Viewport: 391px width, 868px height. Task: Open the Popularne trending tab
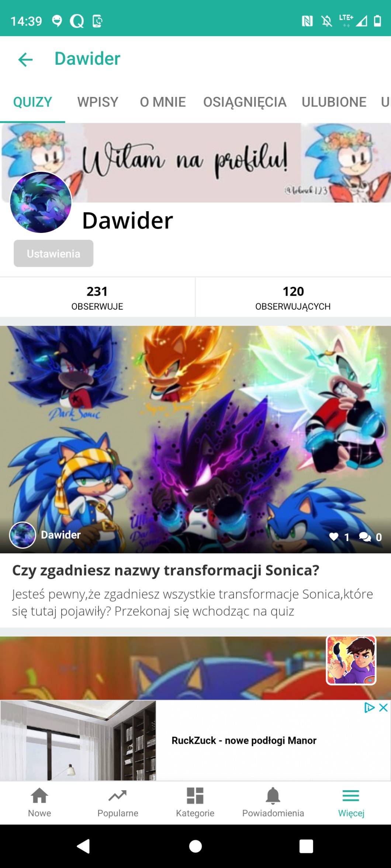118,802
